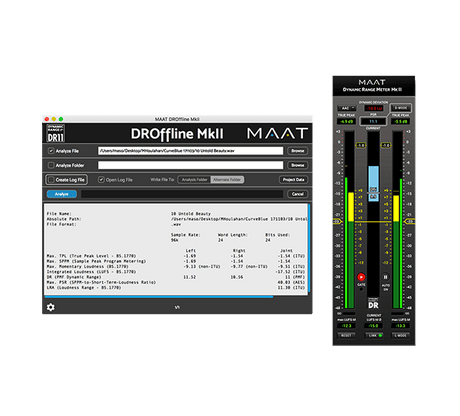The image size is (460, 416).
Task: Click the left yellow threshold marker arrow
Action: [337, 221]
